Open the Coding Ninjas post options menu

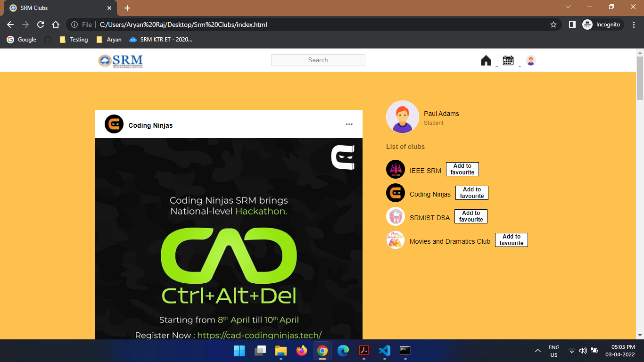coord(349,124)
